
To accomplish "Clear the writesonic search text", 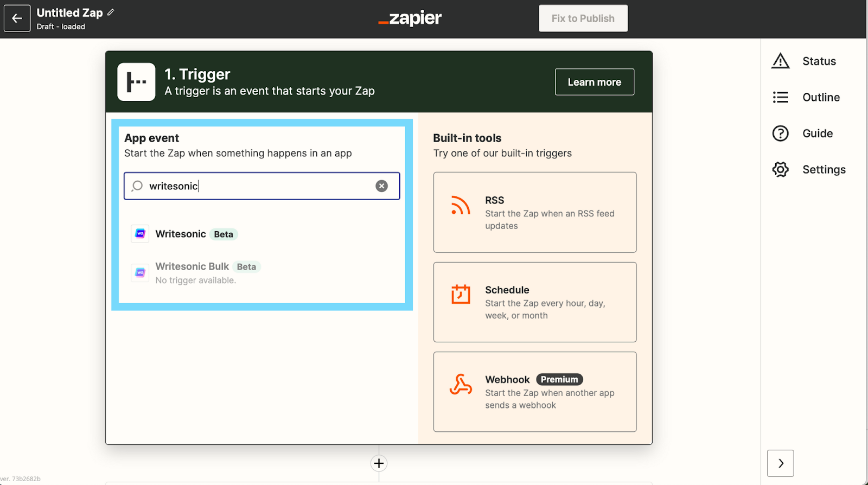I will point(382,186).
